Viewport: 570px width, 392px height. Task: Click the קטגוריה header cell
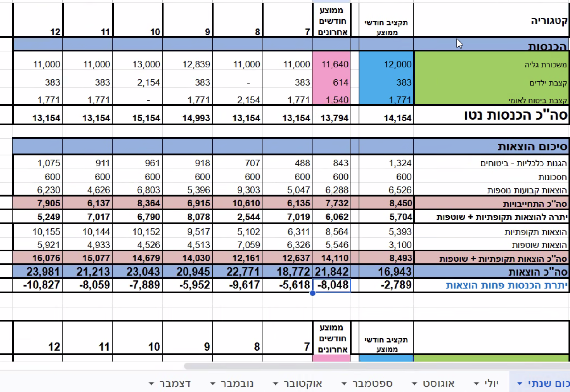[x=491, y=21]
